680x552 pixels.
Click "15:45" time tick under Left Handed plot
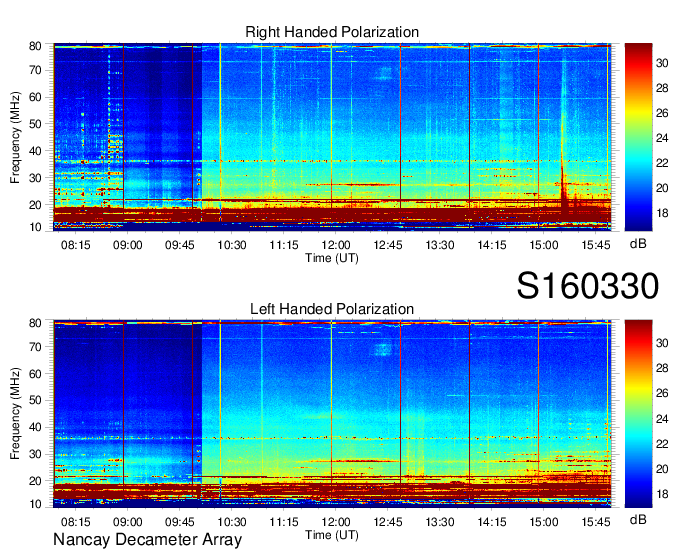[x=596, y=522]
